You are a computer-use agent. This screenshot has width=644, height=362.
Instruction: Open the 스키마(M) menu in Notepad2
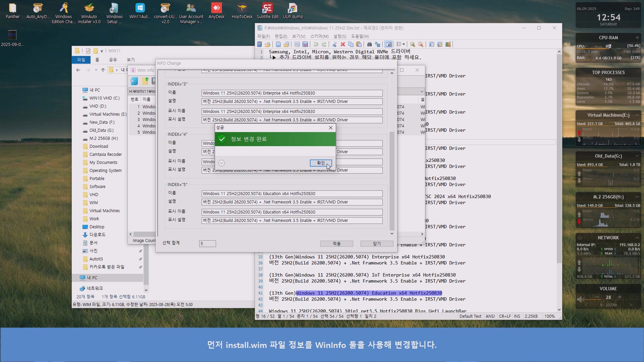pos(319,36)
